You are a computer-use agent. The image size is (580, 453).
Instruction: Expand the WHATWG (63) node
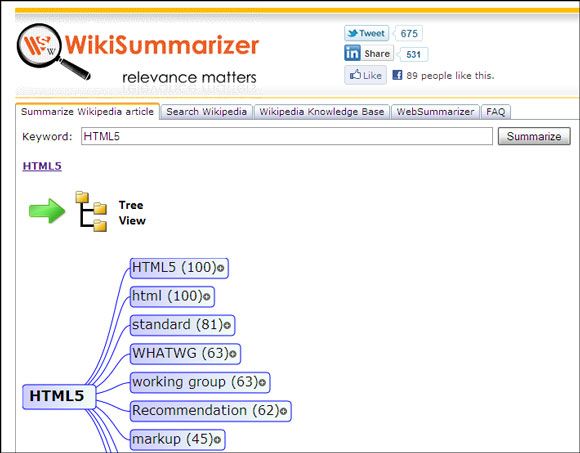(x=233, y=354)
